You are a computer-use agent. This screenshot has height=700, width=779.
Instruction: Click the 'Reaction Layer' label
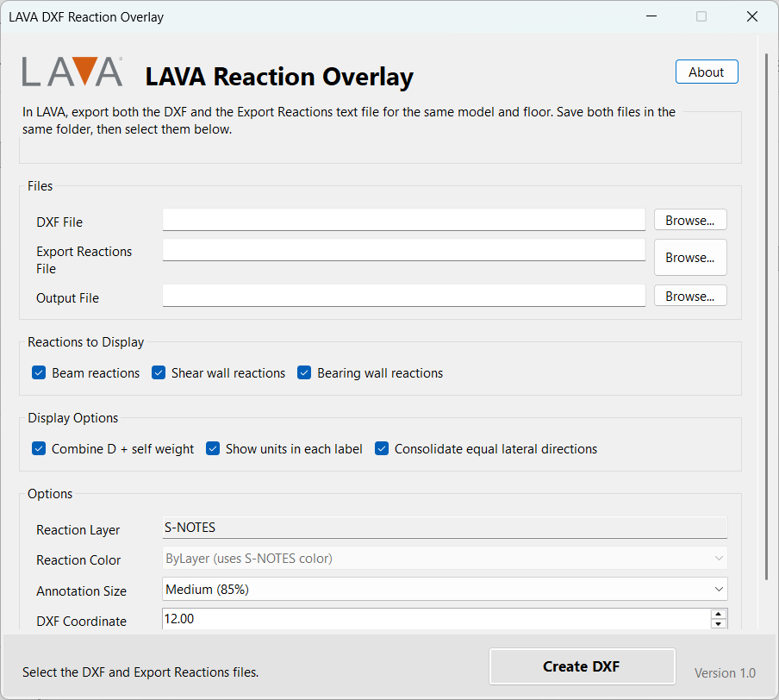[x=78, y=530]
